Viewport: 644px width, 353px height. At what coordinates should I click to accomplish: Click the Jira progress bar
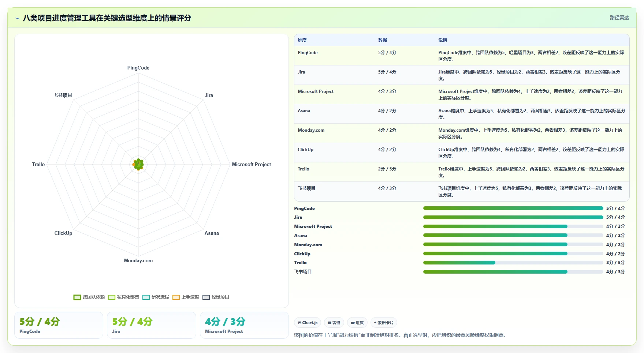(513, 217)
